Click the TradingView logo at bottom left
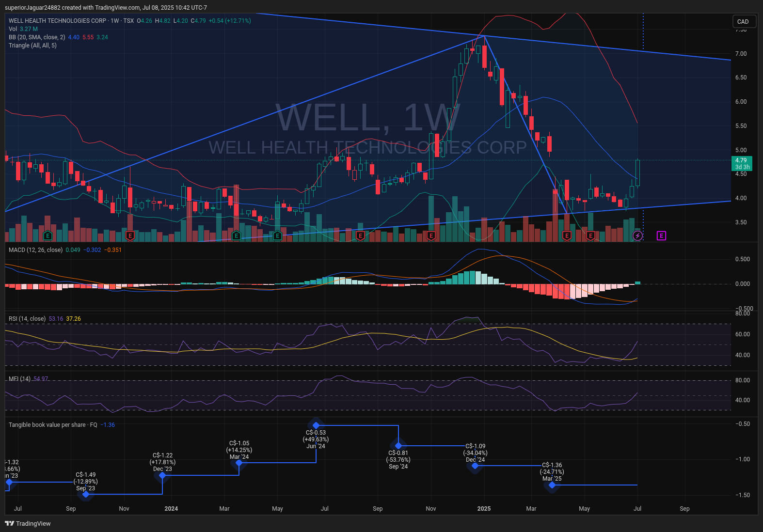Viewport: 763px width, 532px height. click(28, 523)
